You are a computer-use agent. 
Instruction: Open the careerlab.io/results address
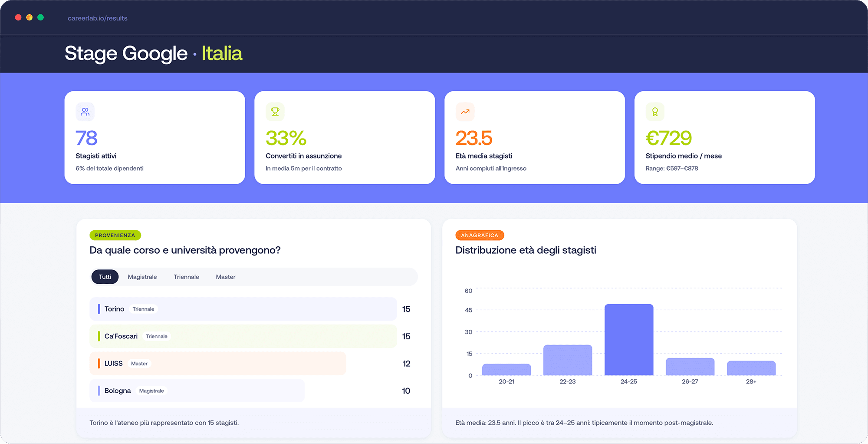tap(98, 18)
